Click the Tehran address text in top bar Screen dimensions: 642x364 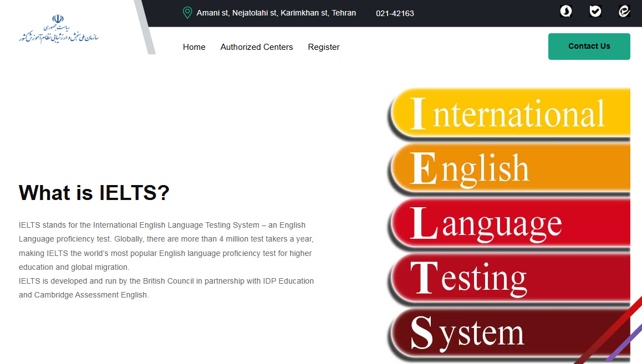pyautogui.click(x=277, y=13)
